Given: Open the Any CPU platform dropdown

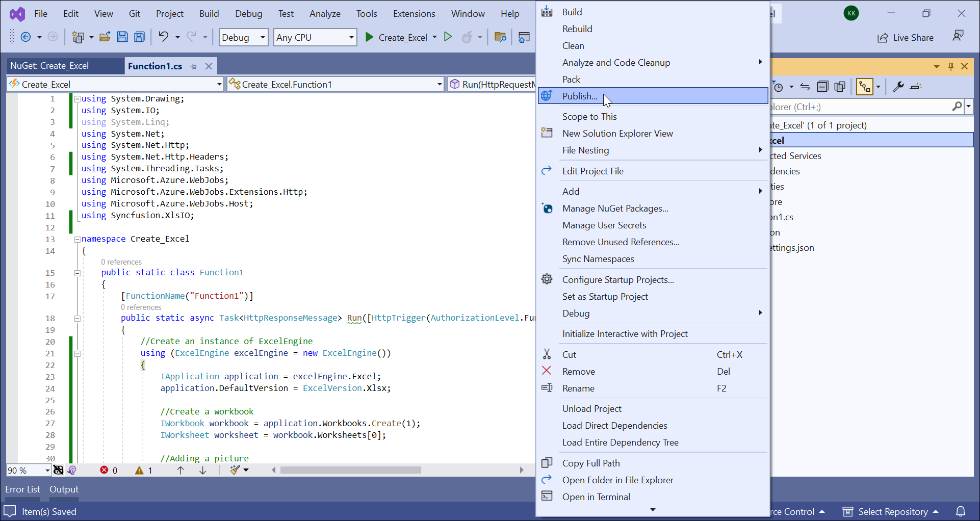Looking at the screenshot, I should 315,37.
